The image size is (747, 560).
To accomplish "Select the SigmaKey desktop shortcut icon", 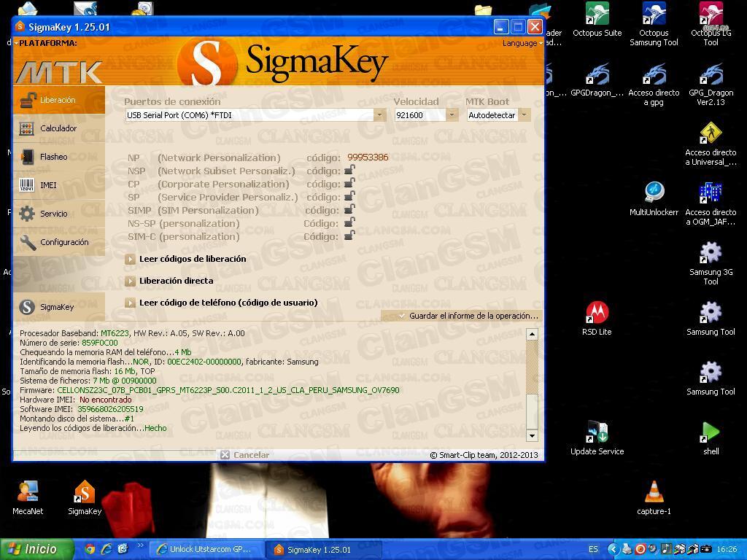I will pos(85,498).
